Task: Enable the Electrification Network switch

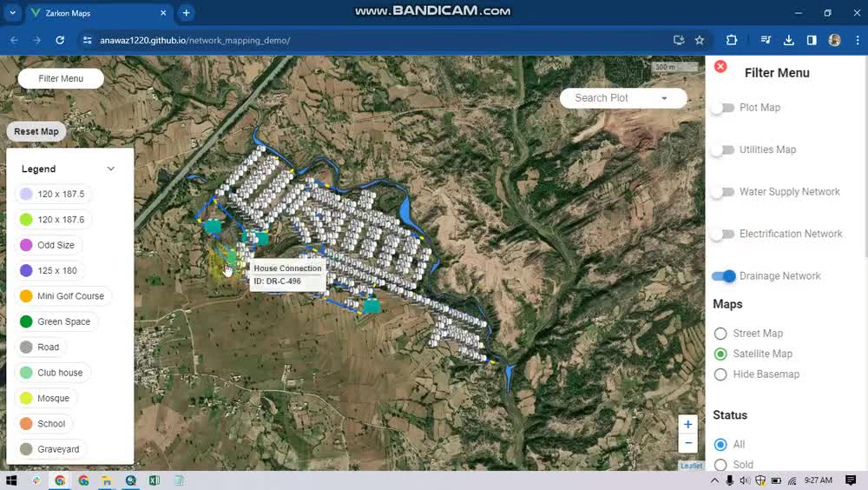Action: point(723,234)
